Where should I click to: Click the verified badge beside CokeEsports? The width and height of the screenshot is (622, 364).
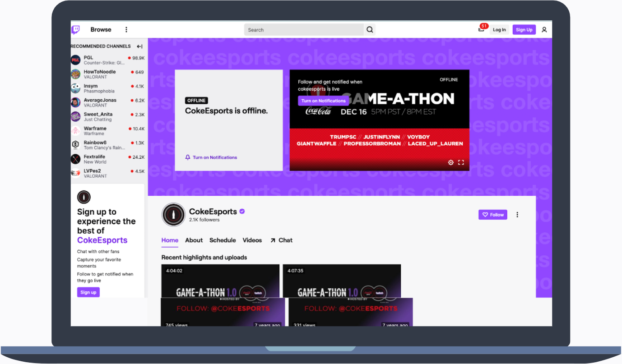(x=242, y=211)
